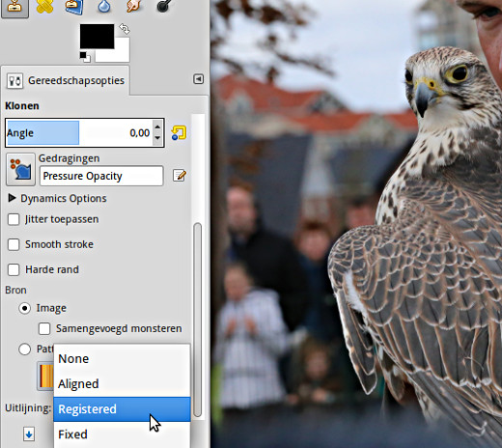
Task: Choose Fixed alignment option
Action: (x=122, y=434)
